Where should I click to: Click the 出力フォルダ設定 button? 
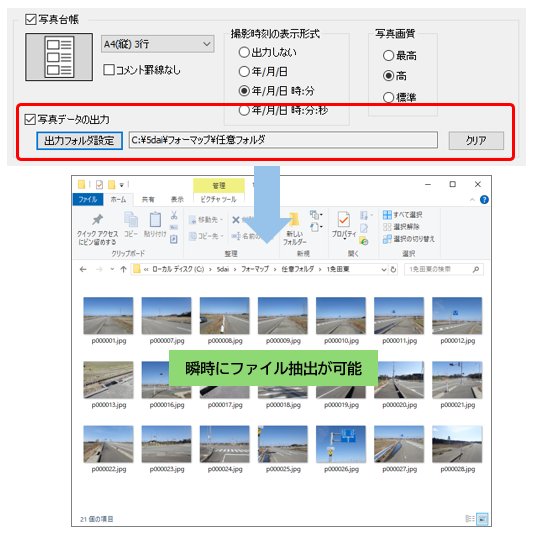click(x=79, y=140)
